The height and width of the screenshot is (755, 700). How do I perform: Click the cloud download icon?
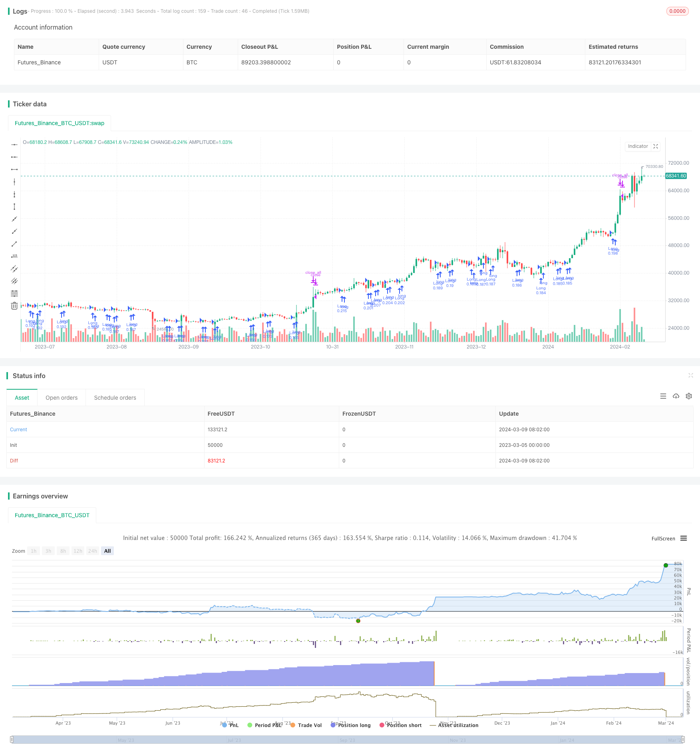coord(676,396)
